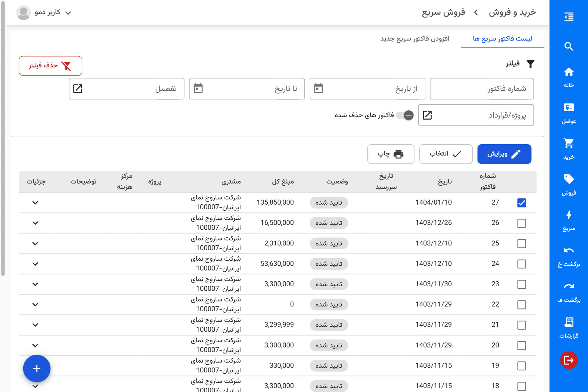Image resolution: width=588 pixels, height=392 pixels.
Task: Focus the تا تاریخ date field
Action: [247, 89]
